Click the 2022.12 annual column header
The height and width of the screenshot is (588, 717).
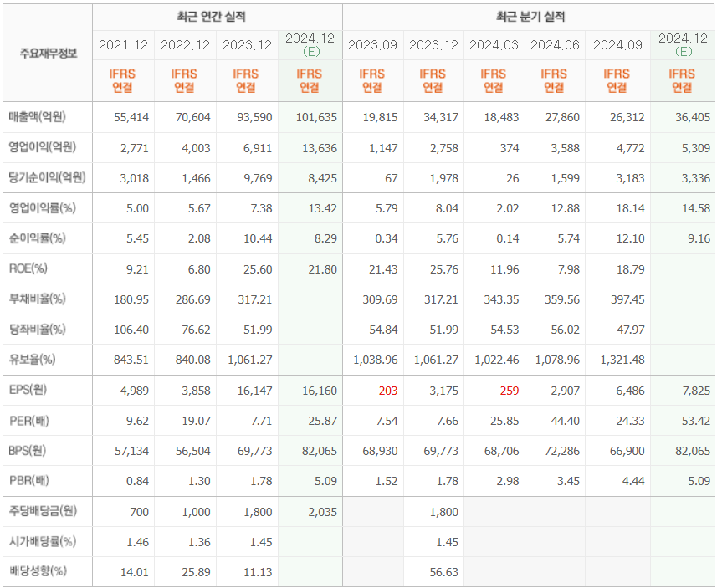click(185, 45)
